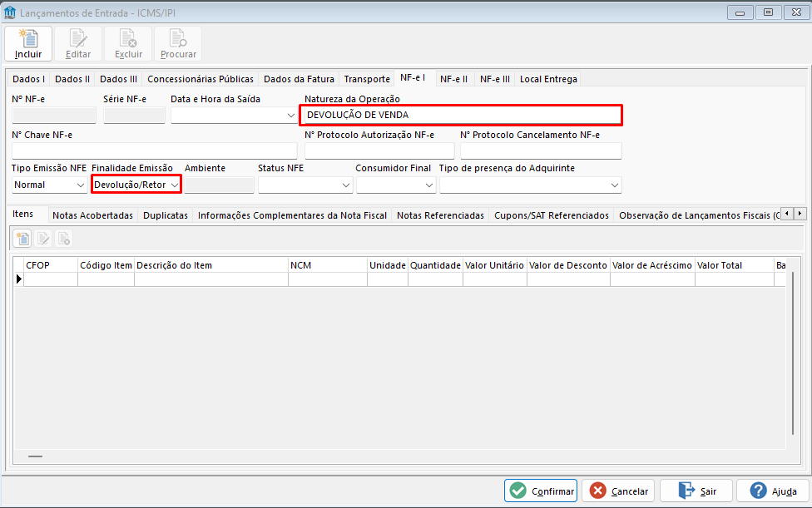The height and width of the screenshot is (508, 812).
Task: Click the Descrição do Item column header
Action: pyautogui.click(x=211, y=265)
